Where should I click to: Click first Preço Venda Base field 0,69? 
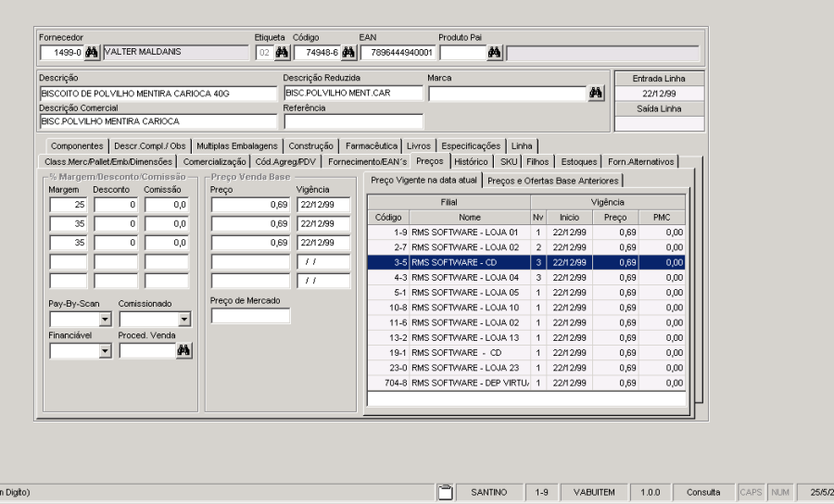pos(250,205)
